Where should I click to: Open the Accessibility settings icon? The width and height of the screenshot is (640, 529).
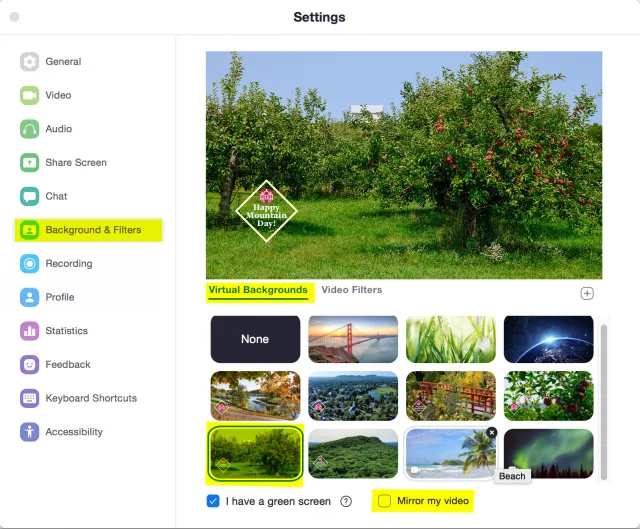(x=29, y=432)
